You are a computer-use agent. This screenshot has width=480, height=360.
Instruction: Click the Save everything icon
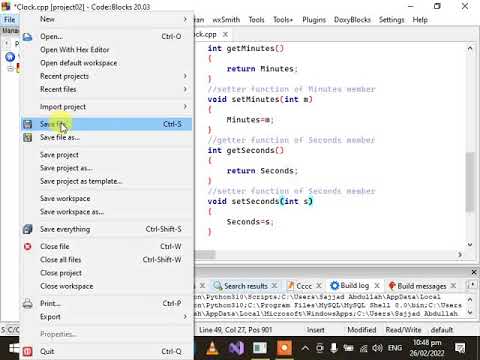pos(27,229)
